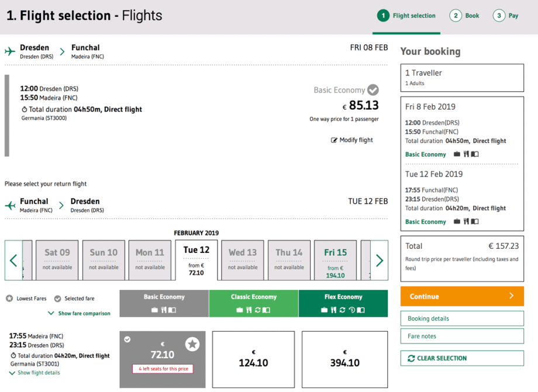This screenshot has height=392, width=538.
Task: Click the refresh icon on Clear Selection
Action: 411,358
